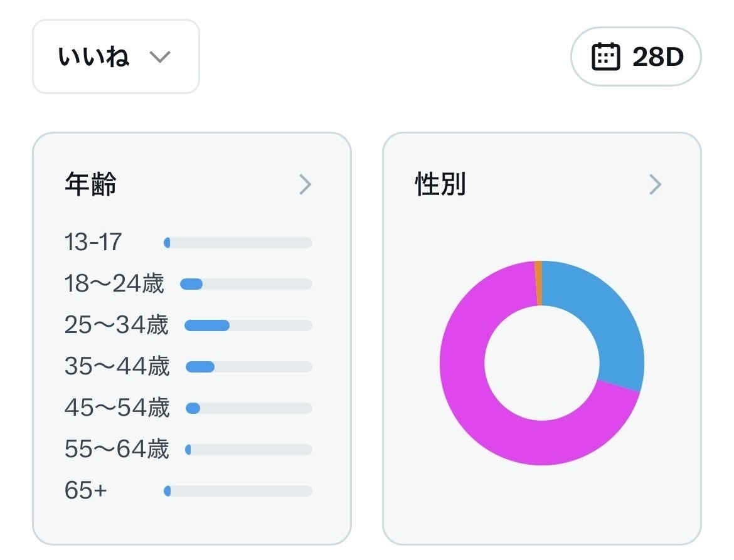This screenshot has height=560, width=734.
Task: Click the 18〜24歳 age bar
Action: [x=245, y=284]
